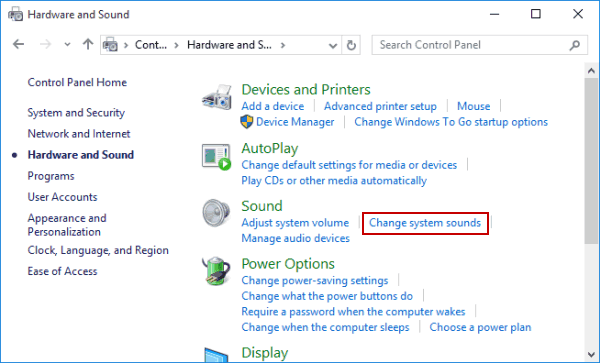Viewport: 600px width, 363px height.
Task: Click Adjust system volume
Action: point(295,223)
